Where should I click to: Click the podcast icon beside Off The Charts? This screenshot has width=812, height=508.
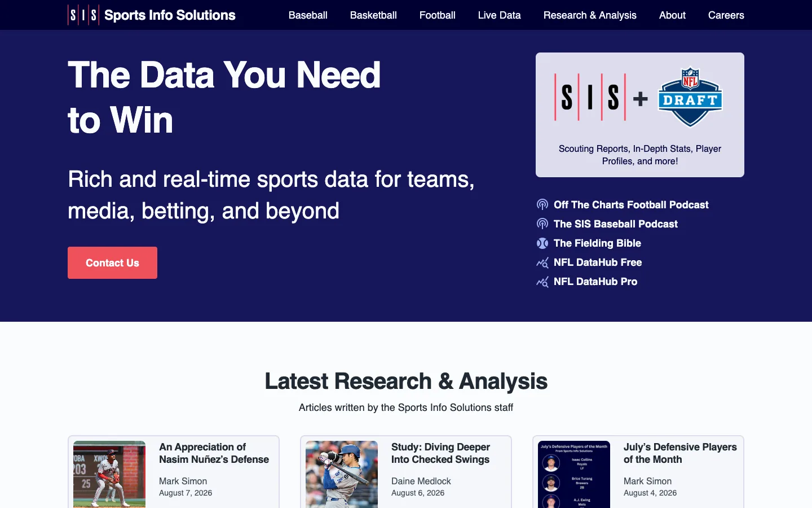pyautogui.click(x=542, y=205)
